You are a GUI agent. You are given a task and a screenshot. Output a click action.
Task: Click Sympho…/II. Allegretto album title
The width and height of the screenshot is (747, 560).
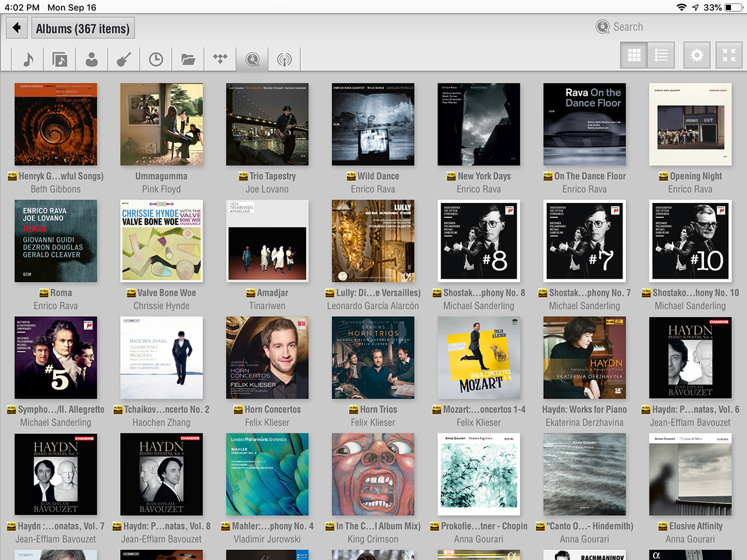point(61,409)
